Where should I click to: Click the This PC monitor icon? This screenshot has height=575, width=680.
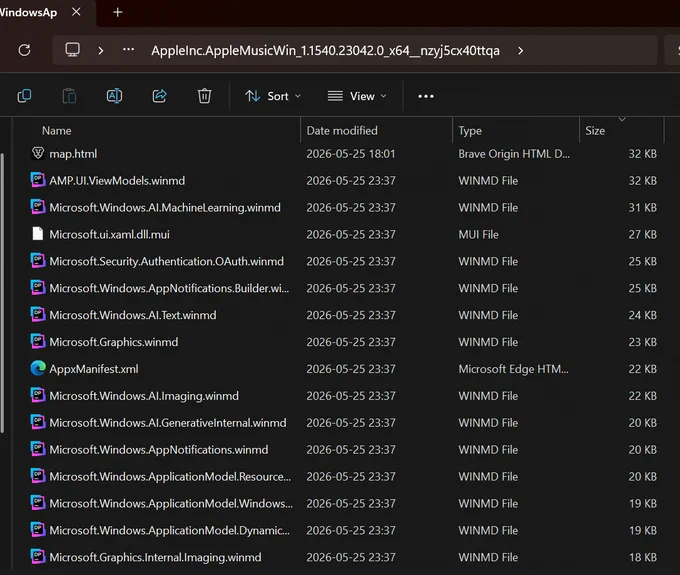tap(72, 50)
